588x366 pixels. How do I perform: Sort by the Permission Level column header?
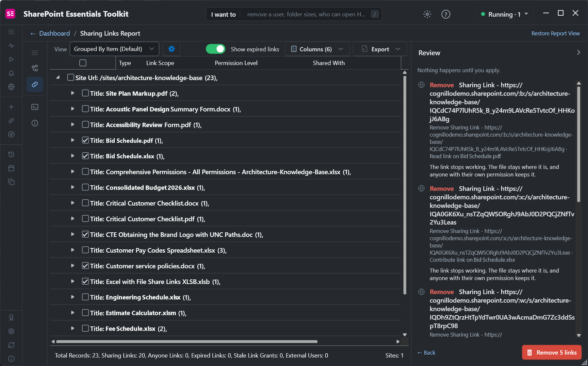(x=236, y=63)
